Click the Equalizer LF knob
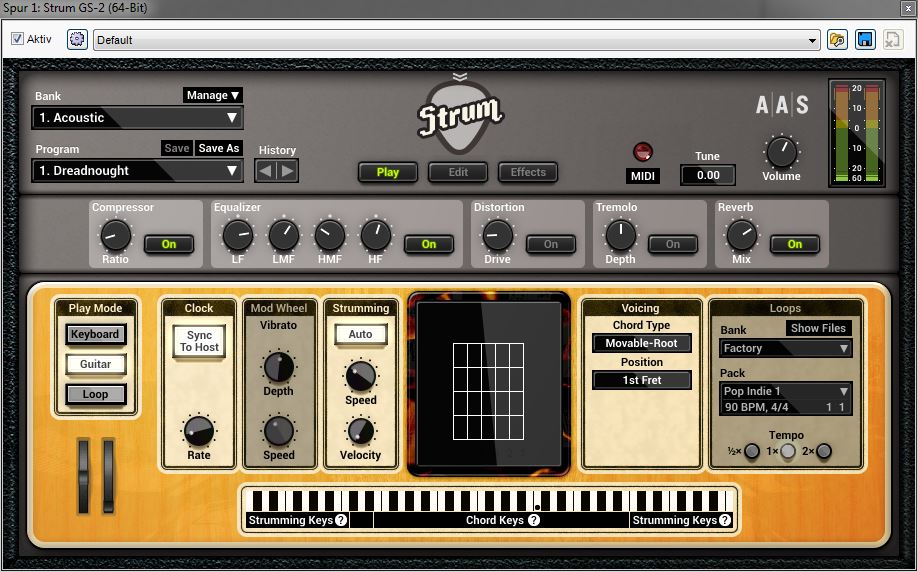 coord(238,235)
